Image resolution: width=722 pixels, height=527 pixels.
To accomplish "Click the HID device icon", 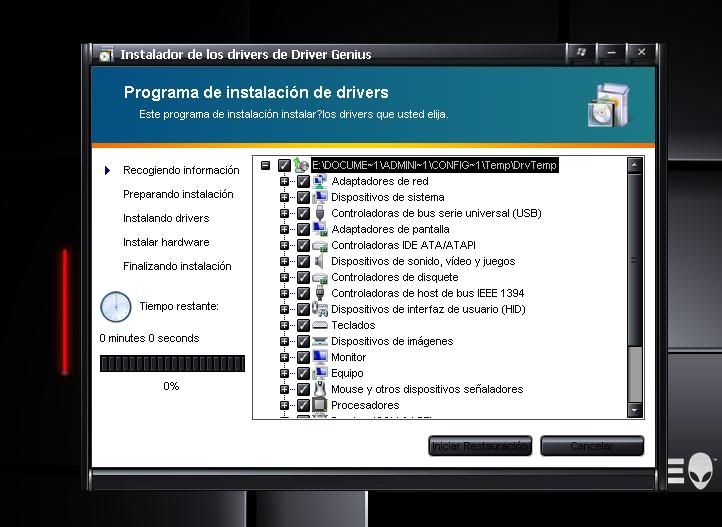I will pyautogui.click(x=320, y=309).
